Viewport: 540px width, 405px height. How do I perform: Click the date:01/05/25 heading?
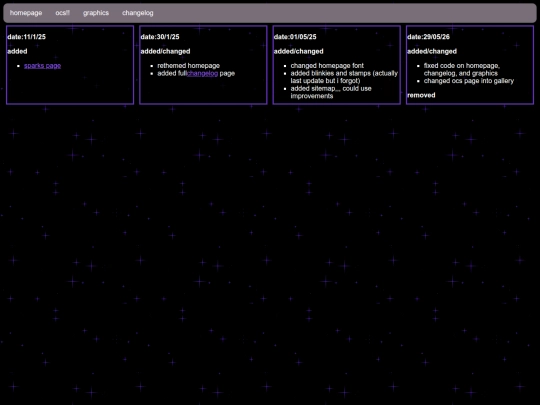click(x=295, y=37)
